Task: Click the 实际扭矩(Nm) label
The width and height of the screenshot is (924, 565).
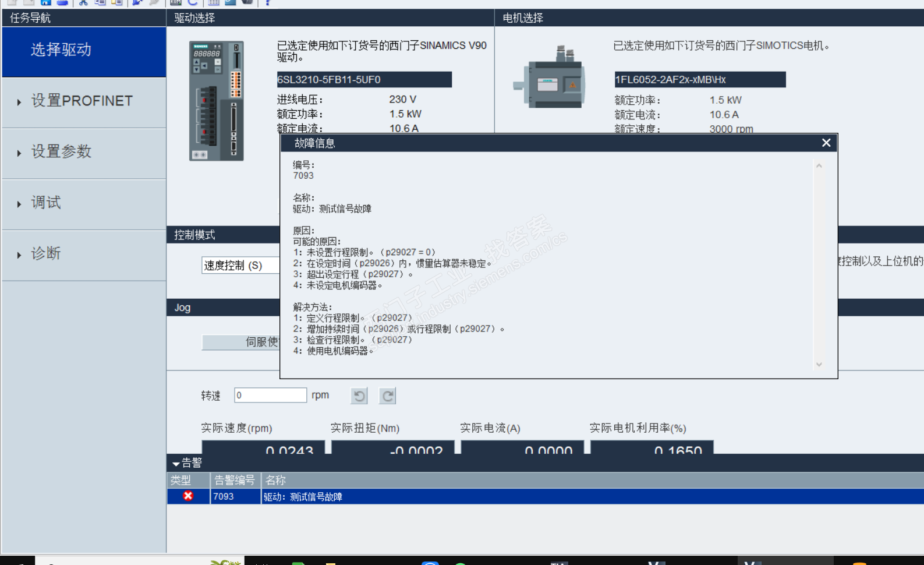Action: (365, 428)
